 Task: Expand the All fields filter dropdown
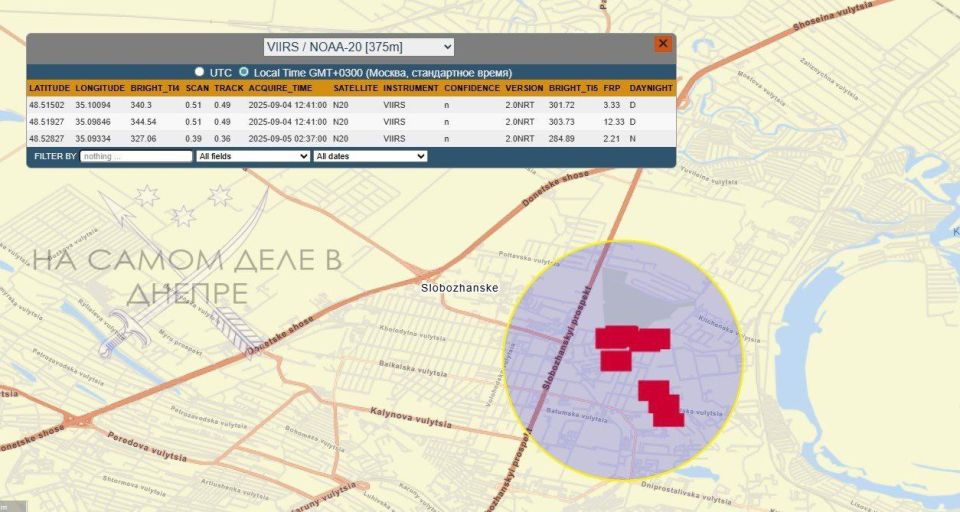[253, 157]
